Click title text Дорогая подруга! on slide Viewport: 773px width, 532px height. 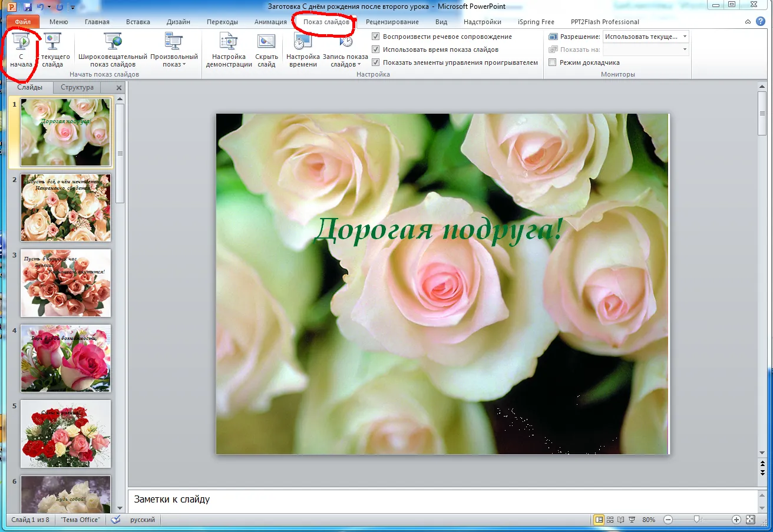click(439, 229)
